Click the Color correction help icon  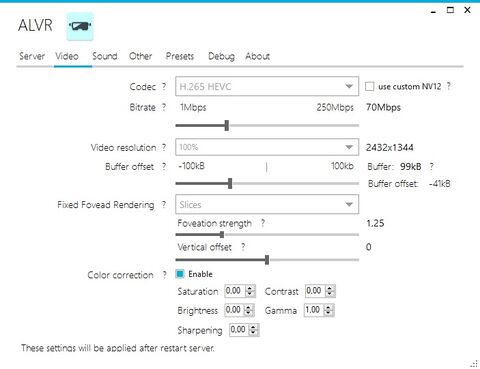(x=164, y=275)
